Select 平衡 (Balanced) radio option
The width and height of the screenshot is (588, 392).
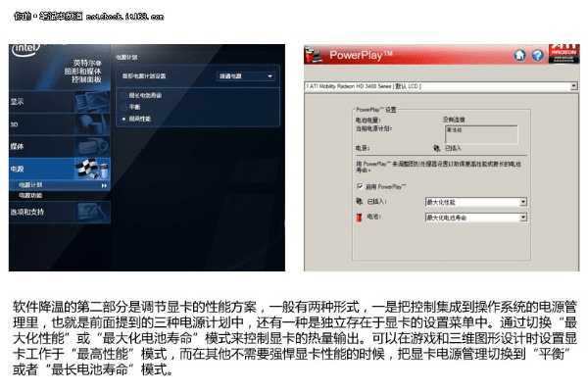point(123,106)
